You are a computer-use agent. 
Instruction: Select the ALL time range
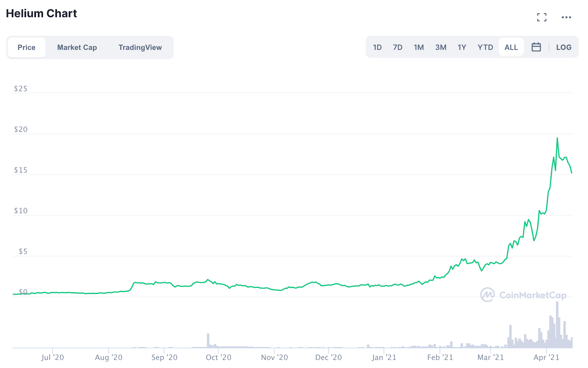511,47
